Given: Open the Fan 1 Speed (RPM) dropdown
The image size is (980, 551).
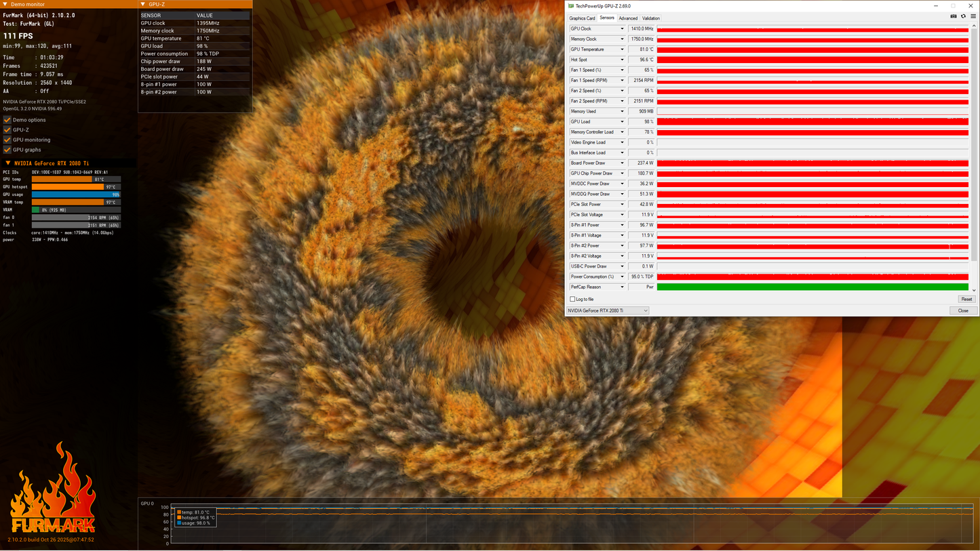Looking at the screenshot, I should point(622,81).
